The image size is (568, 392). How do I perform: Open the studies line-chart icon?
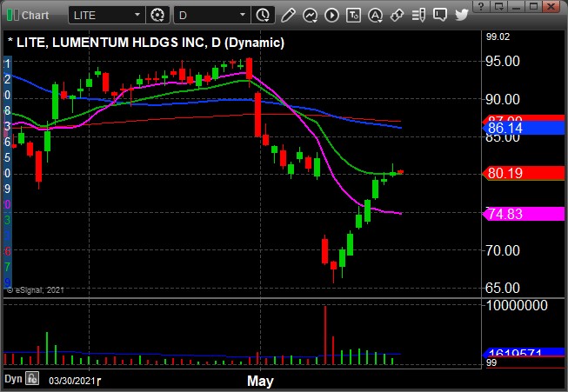[310, 15]
